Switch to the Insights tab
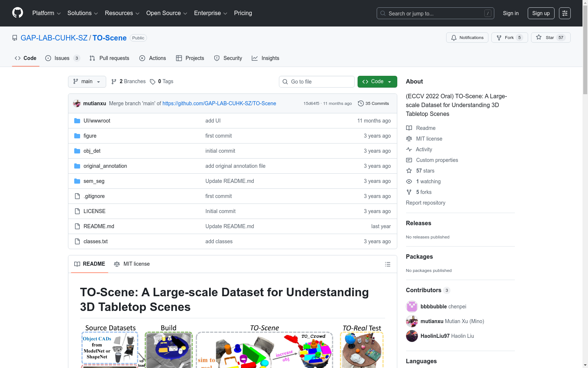The image size is (588, 368). (265, 58)
